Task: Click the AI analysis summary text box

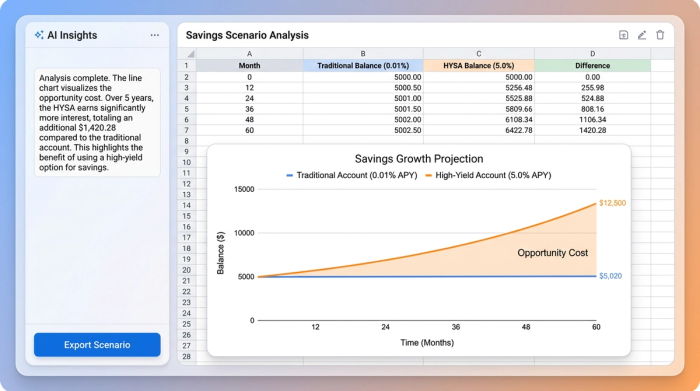Action: [97, 123]
